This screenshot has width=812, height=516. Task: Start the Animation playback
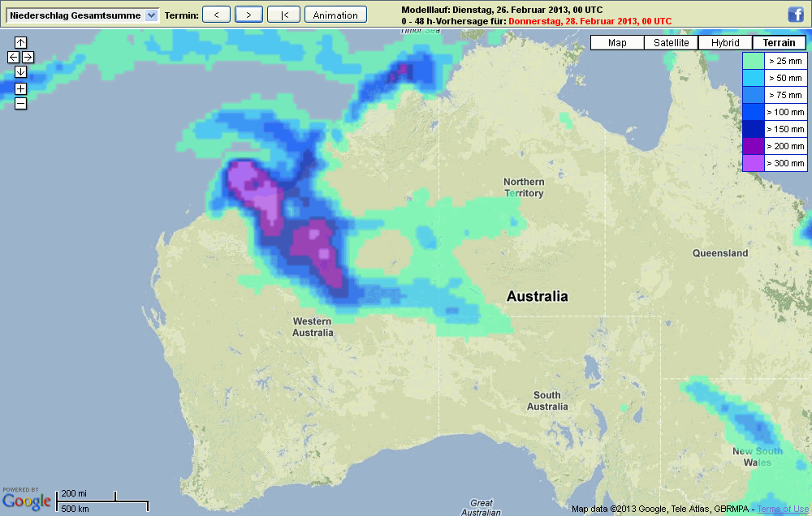(x=335, y=15)
